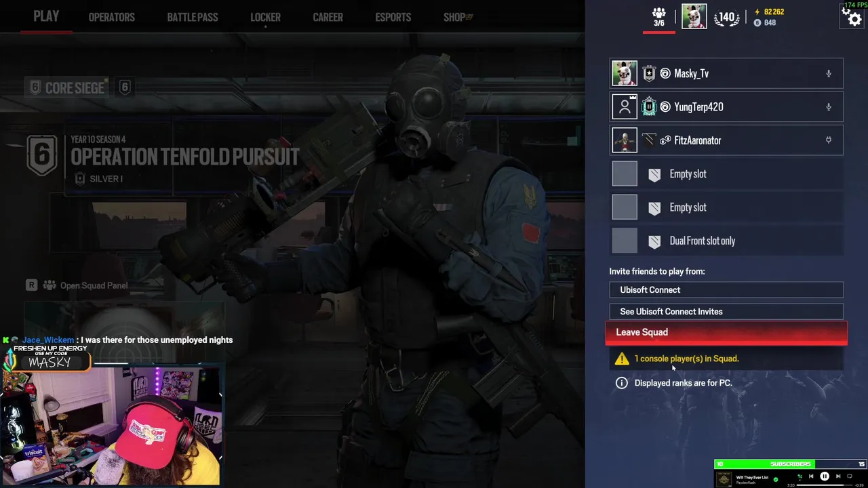Image resolution: width=868 pixels, height=488 pixels.
Task: Click the subscribers goal progress bar
Action: (791, 464)
